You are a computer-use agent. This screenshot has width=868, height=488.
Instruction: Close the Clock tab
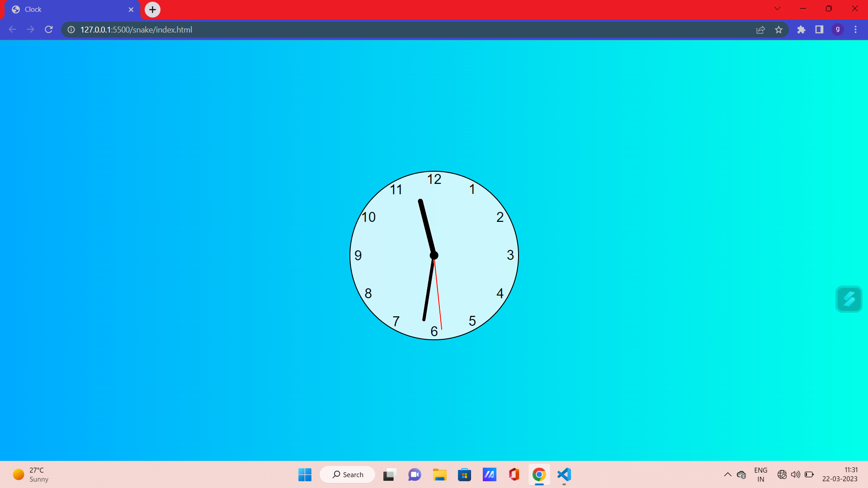point(131,9)
